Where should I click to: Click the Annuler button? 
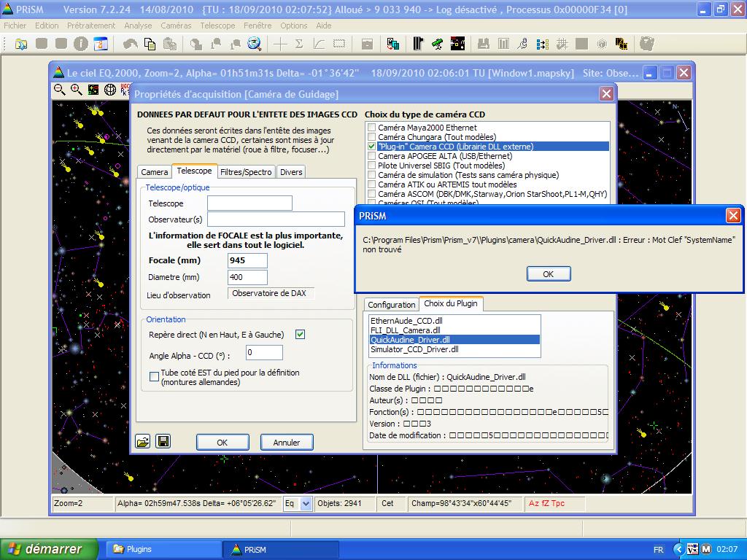pos(286,442)
